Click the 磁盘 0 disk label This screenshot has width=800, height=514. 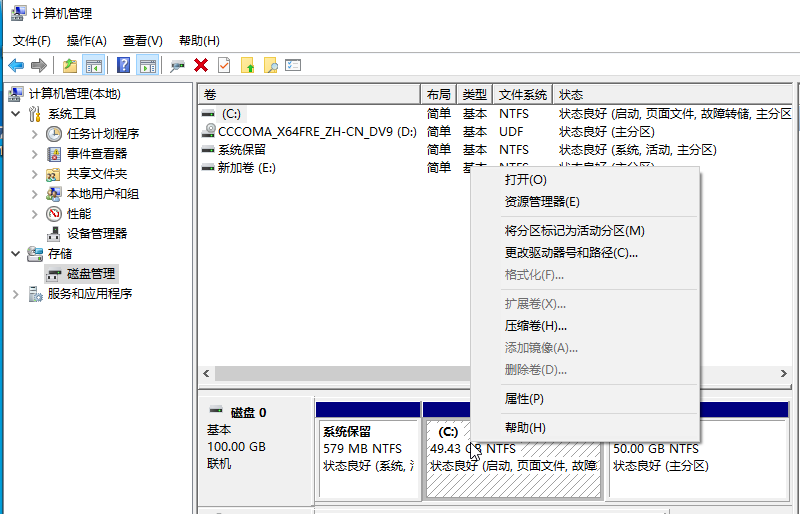click(248, 412)
